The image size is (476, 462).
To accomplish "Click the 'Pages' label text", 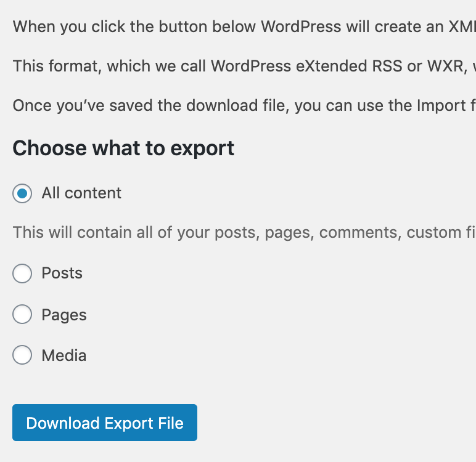I will coord(64,315).
